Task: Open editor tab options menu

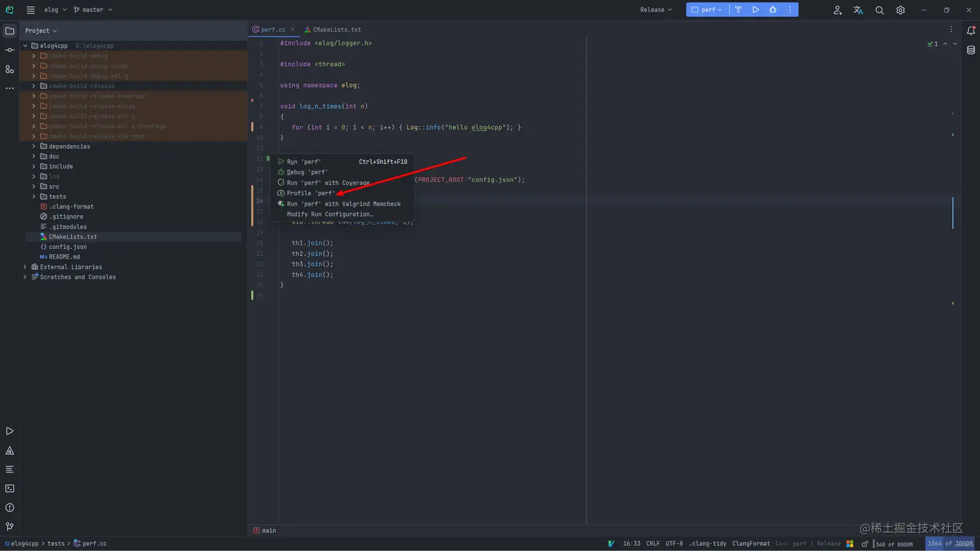Action: [951, 29]
